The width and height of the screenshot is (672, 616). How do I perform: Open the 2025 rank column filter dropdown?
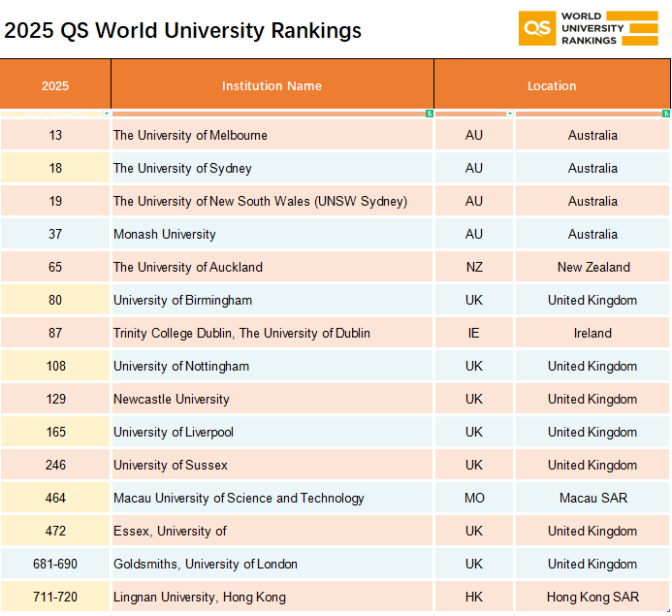107,113
